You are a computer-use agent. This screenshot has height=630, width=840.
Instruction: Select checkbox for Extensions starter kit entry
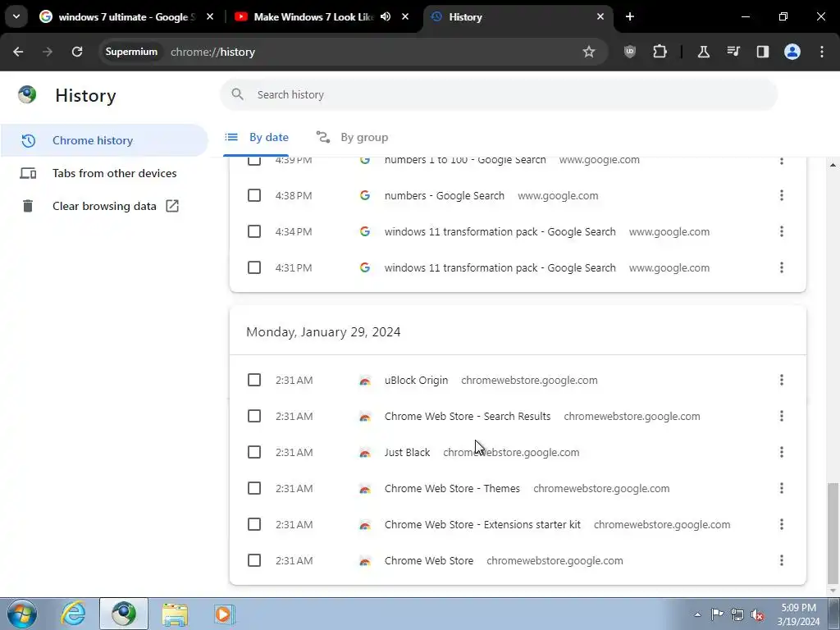[x=254, y=524]
